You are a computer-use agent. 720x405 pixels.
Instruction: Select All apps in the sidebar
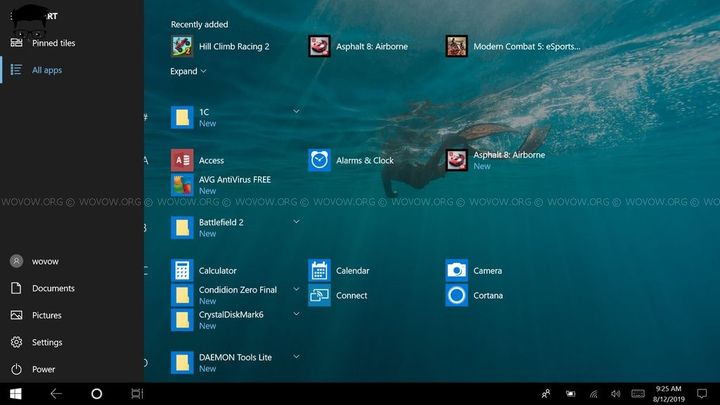[46, 70]
